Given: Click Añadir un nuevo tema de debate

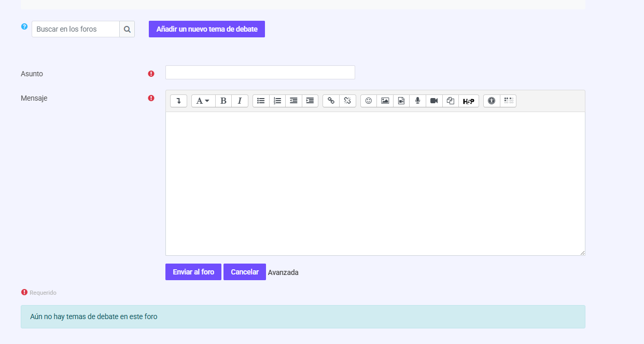Looking at the screenshot, I should pyautogui.click(x=207, y=29).
